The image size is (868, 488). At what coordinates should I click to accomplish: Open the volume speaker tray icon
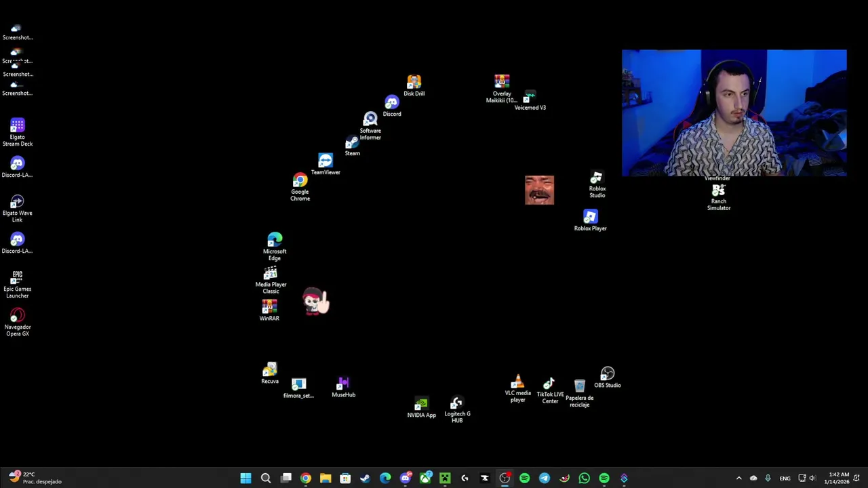click(812, 479)
